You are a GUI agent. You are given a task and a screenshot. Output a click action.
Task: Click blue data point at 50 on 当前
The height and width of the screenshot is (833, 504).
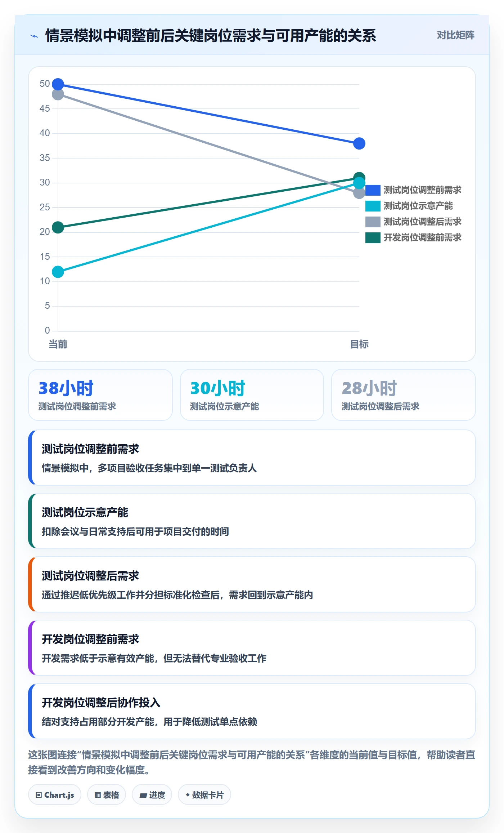[x=58, y=84]
